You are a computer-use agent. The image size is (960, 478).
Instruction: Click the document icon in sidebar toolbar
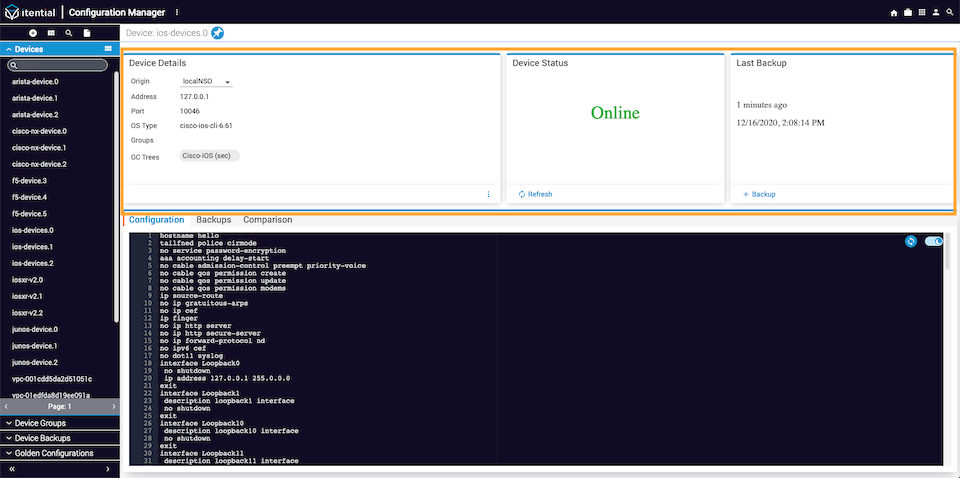(x=87, y=32)
